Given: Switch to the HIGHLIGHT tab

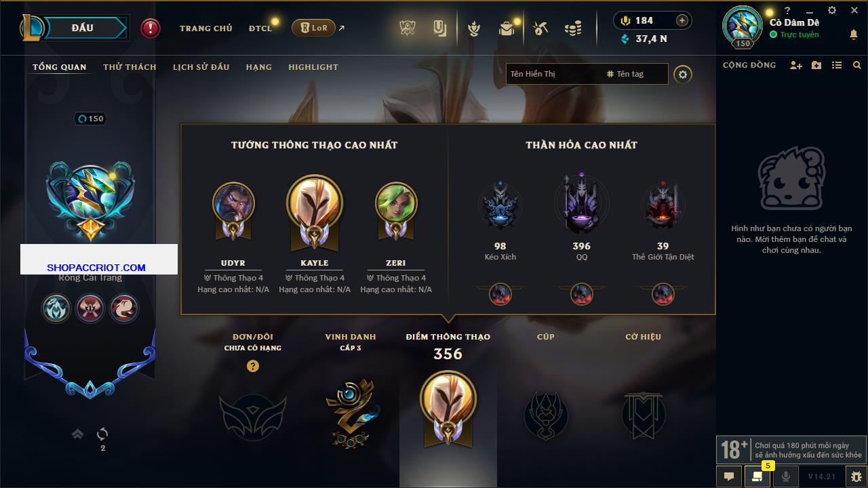Looking at the screenshot, I should 313,67.
